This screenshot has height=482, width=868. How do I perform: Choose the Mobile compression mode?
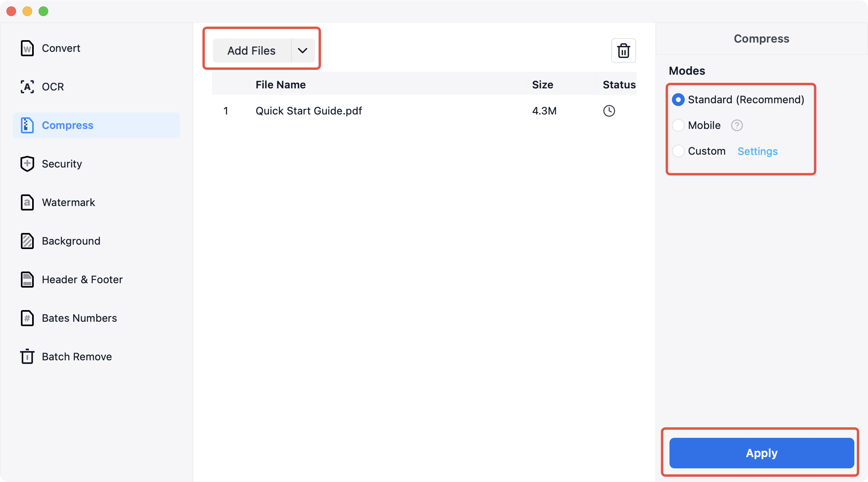[x=678, y=125]
